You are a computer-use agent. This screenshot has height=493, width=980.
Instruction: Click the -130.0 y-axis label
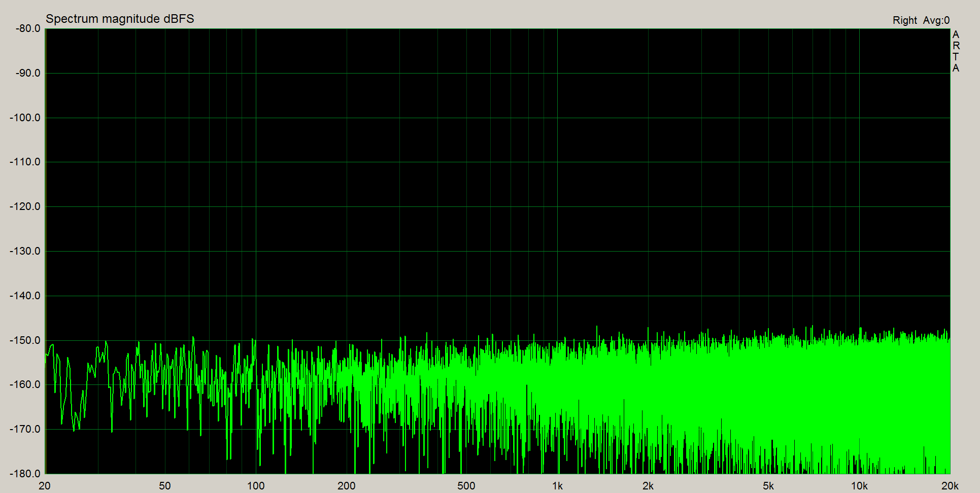click(x=25, y=251)
